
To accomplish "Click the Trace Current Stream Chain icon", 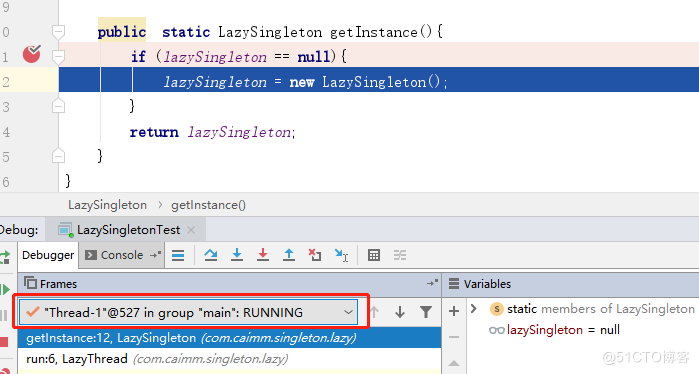I will click(400, 255).
